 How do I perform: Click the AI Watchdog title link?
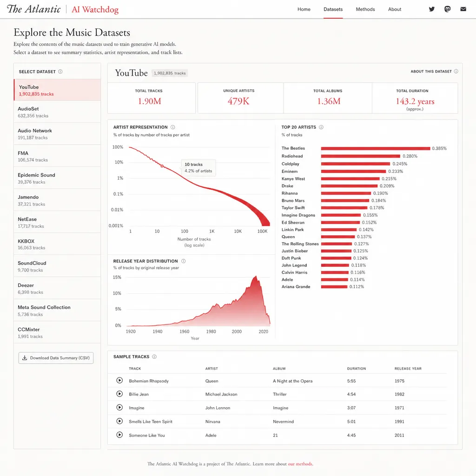[95, 9]
